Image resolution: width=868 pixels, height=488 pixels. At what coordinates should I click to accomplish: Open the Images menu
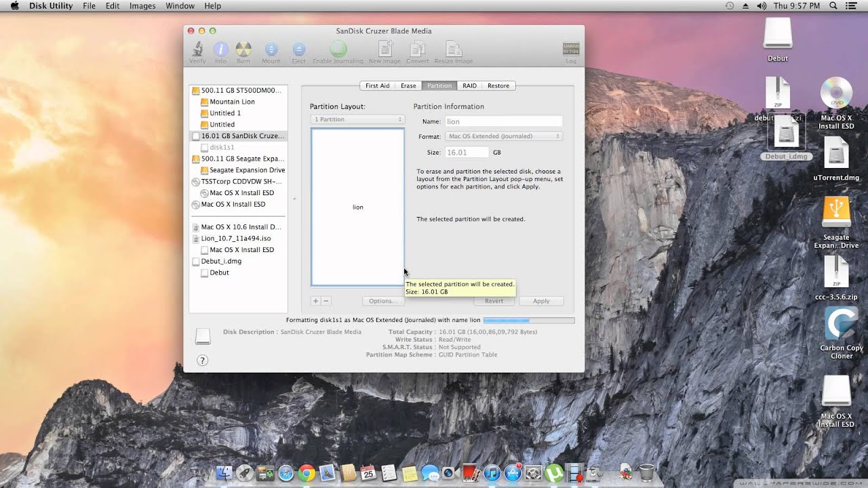pyautogui.click(x=142, y=5)
